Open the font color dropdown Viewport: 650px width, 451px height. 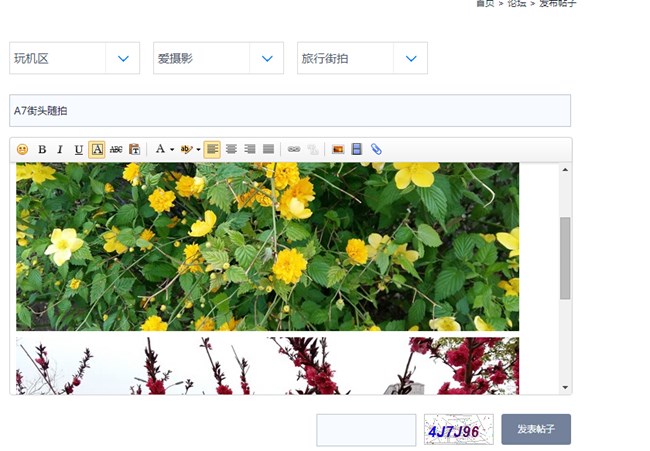(x=164, y=149)
